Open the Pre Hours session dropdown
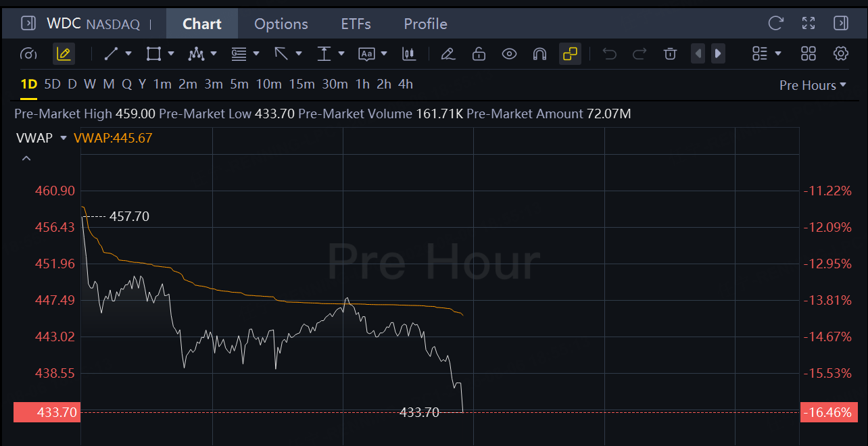This screenshot has width=868, height=446. pos(813,85)
